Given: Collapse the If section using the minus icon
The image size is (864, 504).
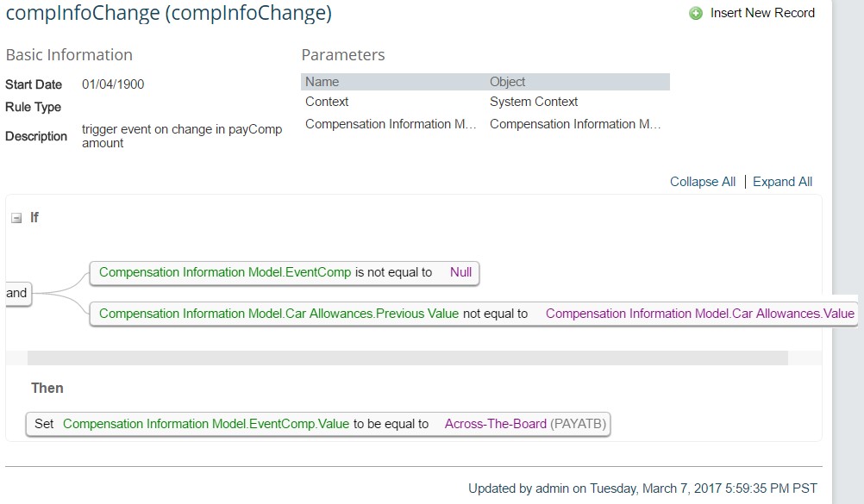Looking at the screenshot, I should point(16,218).
